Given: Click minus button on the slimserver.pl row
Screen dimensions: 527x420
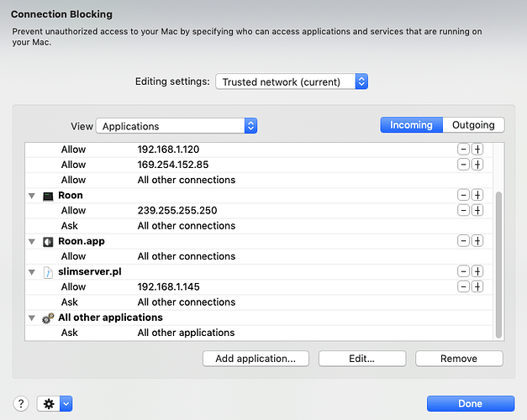Looking at the screenshot, I should point(463,271).
